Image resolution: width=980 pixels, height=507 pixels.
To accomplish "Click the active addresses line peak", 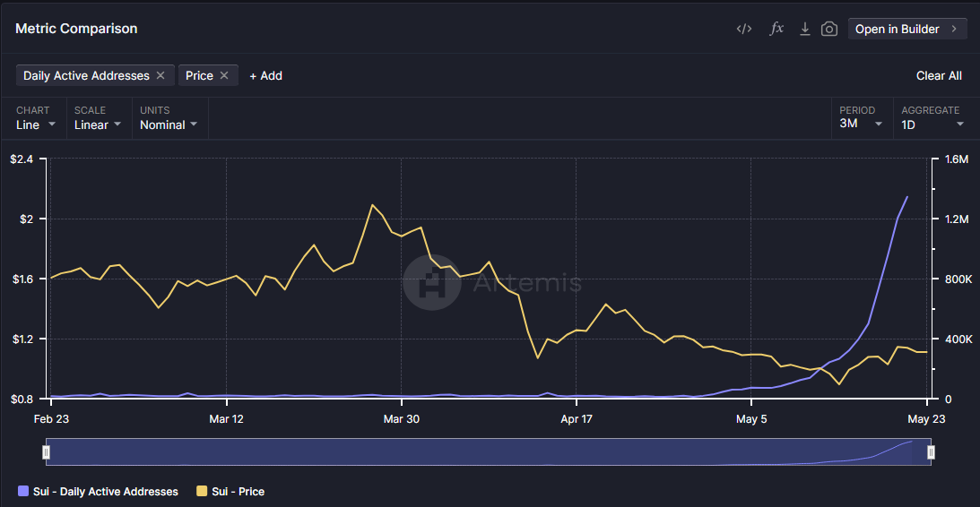I will pyautogui.click(x=907, y=197).
